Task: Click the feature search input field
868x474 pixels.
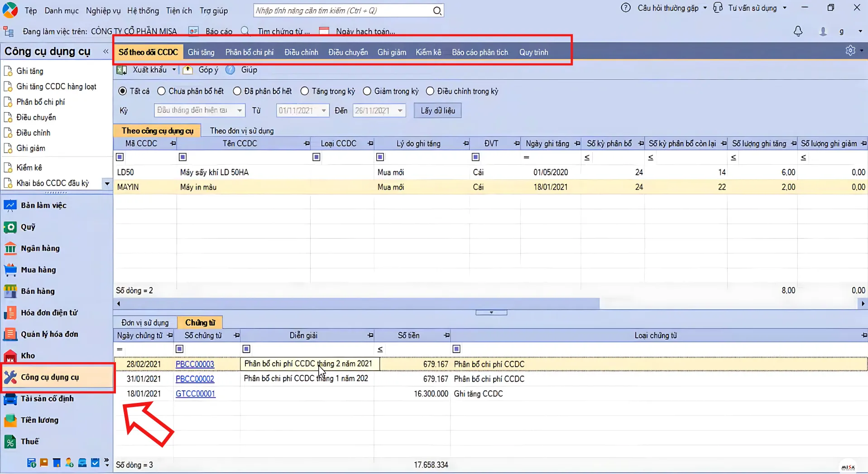Action: pos(343,10)
